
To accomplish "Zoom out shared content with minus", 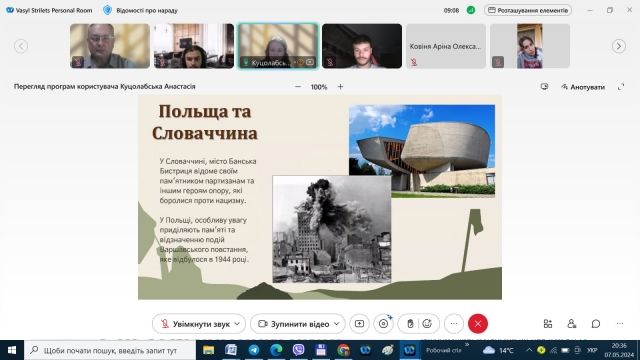I will (x=298, y=87).
